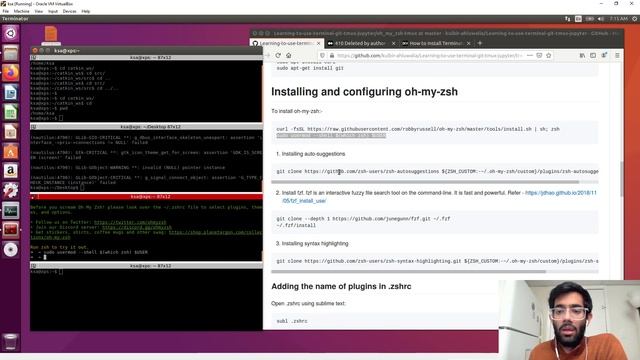The height and width of the screenshot is (360, 640).
Task: Open the network indicator in top panel
Action: click(568, 19)
